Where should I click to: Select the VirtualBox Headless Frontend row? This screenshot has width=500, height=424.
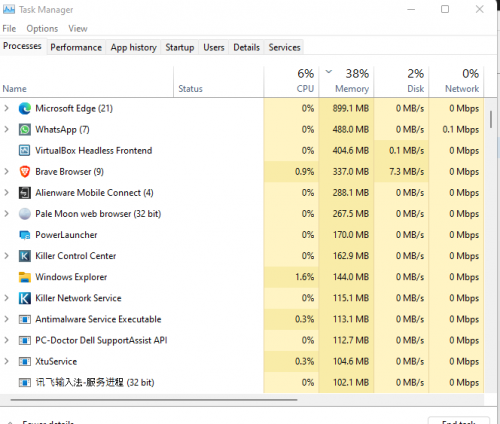242,151
